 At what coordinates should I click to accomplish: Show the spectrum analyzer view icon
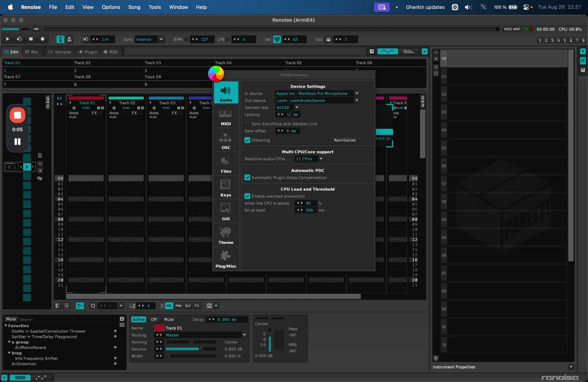click(409, 51)
